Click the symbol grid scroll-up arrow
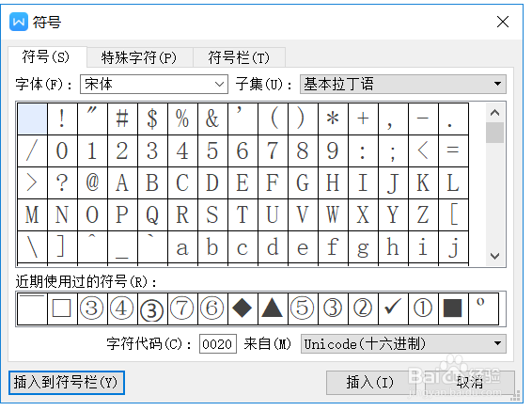The width and height of the screenshot is (532, 411). coord(494,112)
